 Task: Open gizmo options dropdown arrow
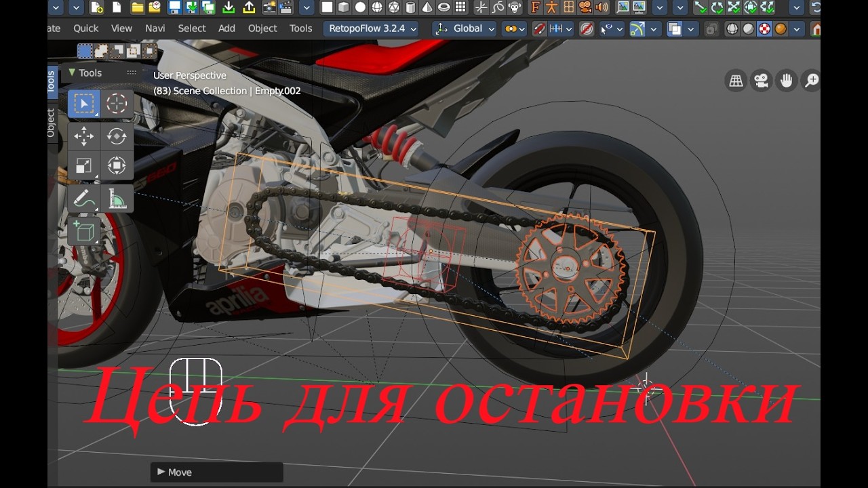pyautogui.click(x=654, y=29)
